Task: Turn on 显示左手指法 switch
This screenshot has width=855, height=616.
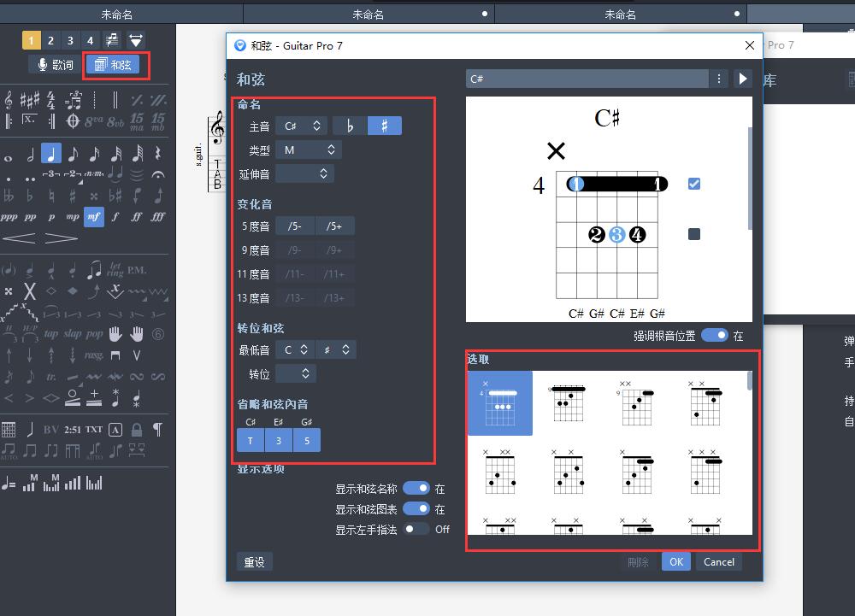Action: tap(416, 529)
